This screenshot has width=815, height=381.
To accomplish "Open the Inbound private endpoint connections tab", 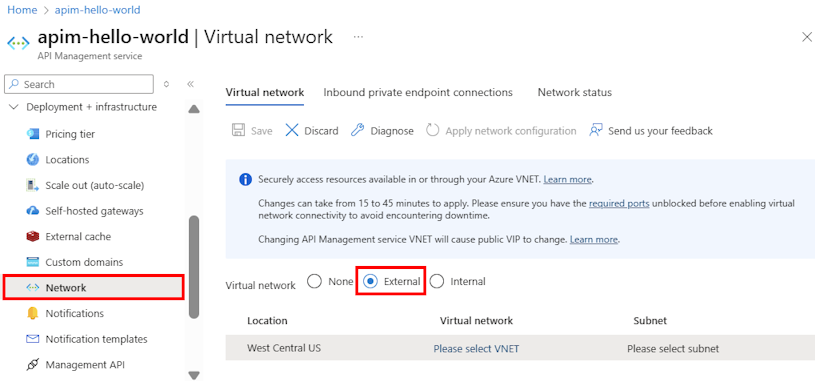I will click(418, 93).
